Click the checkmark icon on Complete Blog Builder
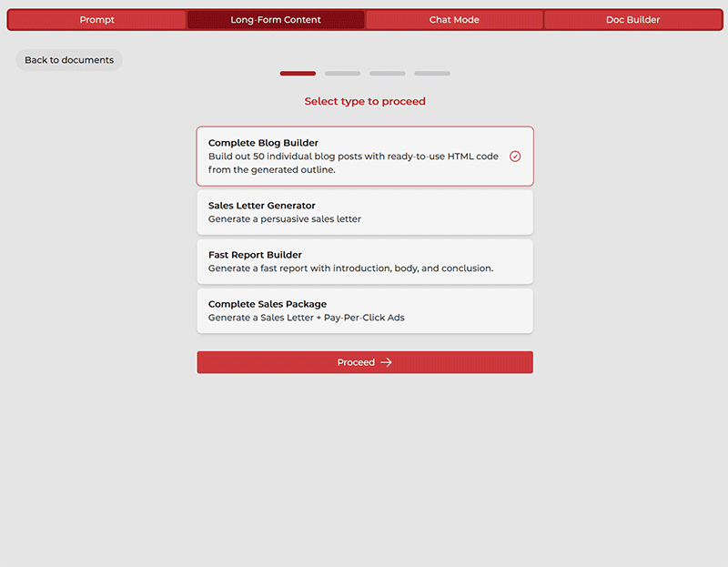The height and width of the screenshot is (567, 728). coord(515,157)
